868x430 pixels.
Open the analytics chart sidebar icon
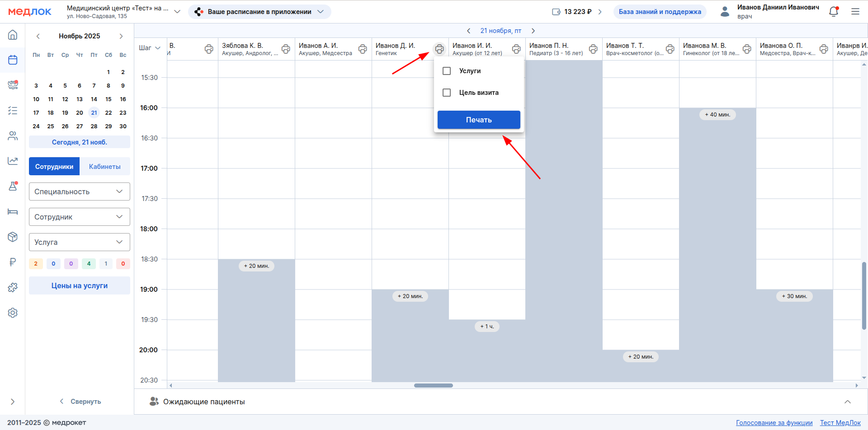click(13, 161)
